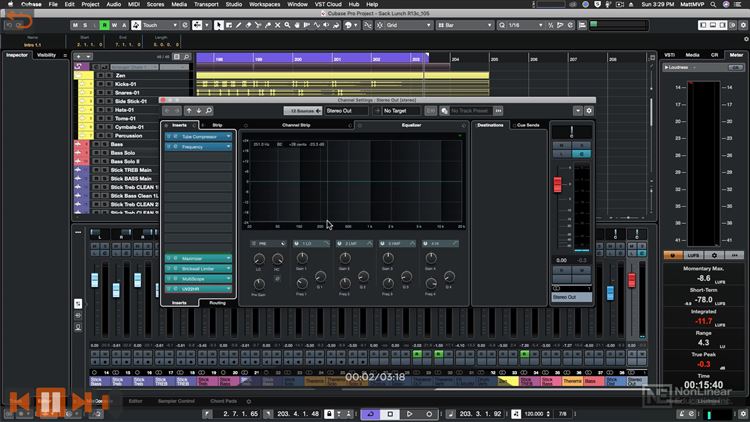Image resolution: width=750 pixels, height=422 pixels.
Task: Select the Draw pencil tool
Action: tap(238, 25)
